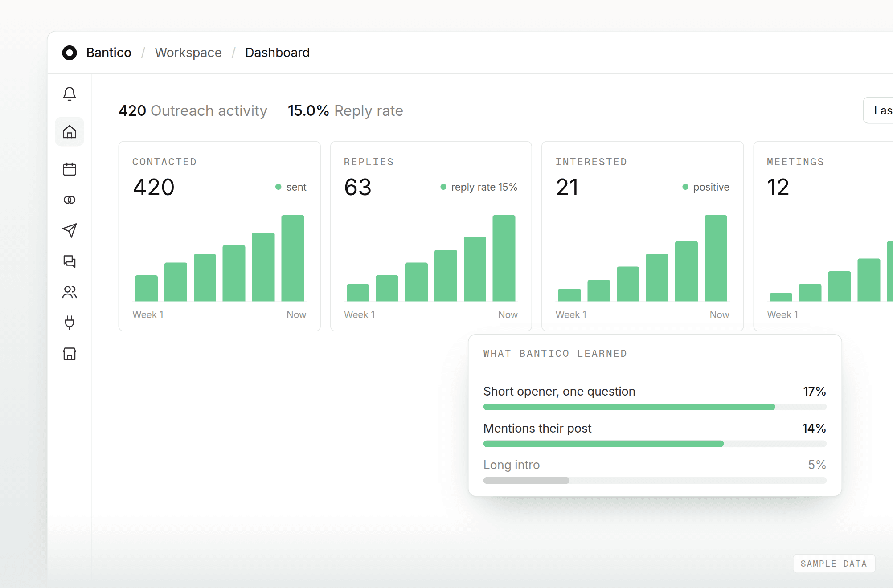The image size is (893, 588).
Task: Click the Interested 21 value
Action: 567,187
